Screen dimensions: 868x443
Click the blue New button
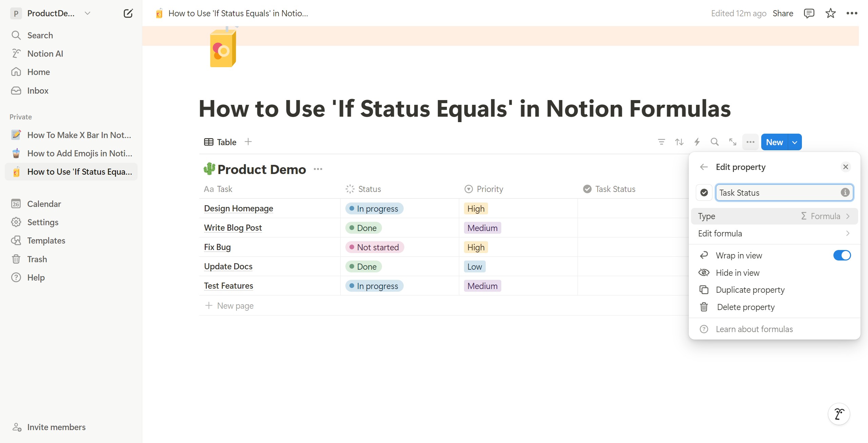point(774,142)
